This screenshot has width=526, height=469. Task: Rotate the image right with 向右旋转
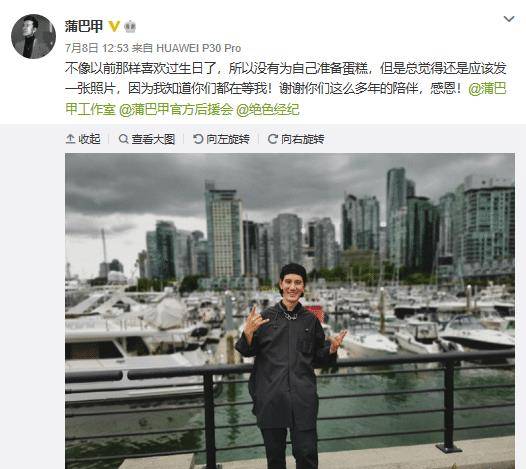[x=296, y=139]
